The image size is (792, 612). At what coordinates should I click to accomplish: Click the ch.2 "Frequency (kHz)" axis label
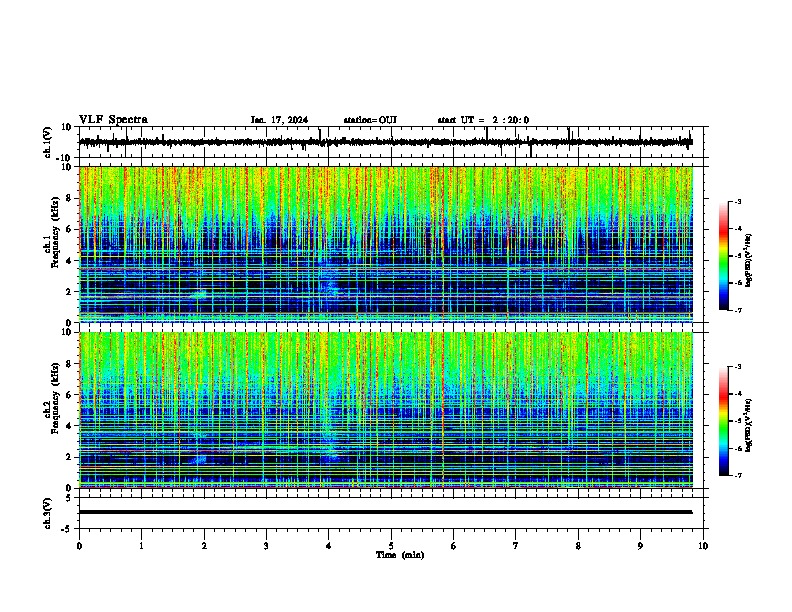(x=55, y=397)
